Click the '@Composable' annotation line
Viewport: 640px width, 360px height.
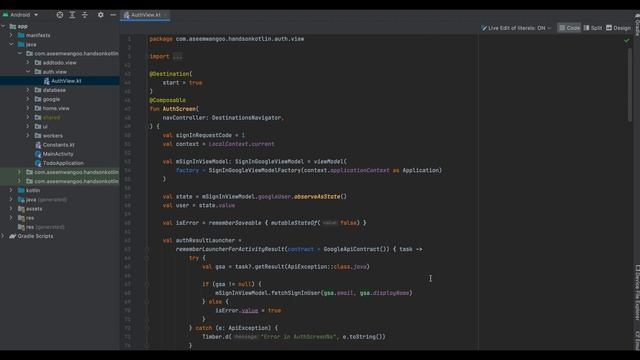pos(167,100)
